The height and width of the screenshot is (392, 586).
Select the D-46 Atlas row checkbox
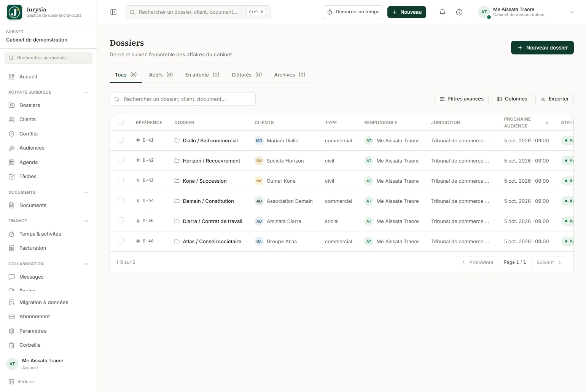[x=121, y=241]
